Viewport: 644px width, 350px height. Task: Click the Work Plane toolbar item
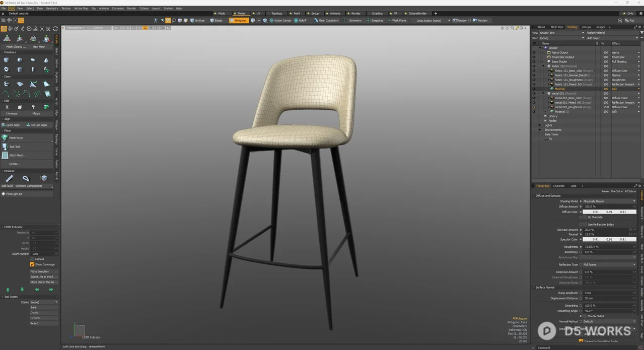pyautogui.click(x=397, y=21)
